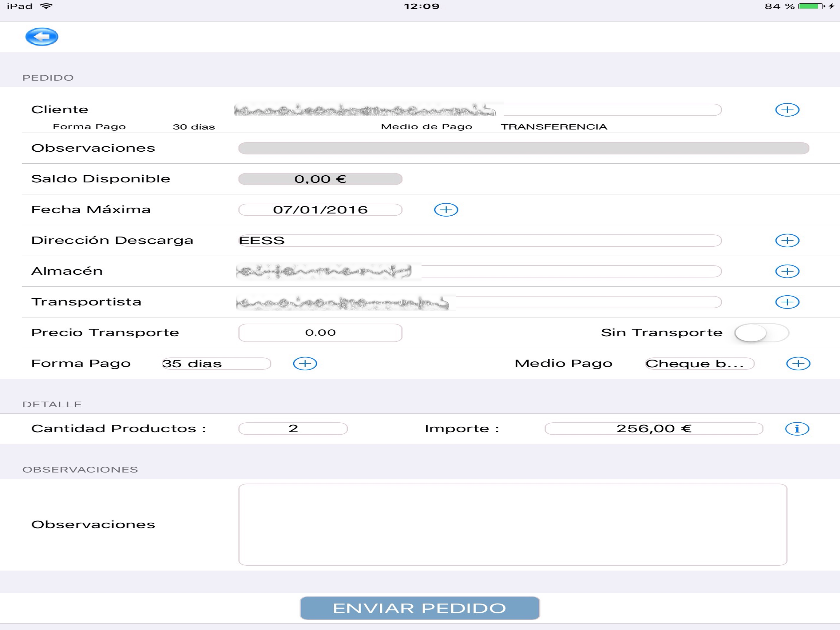Select the Fecha Máxima 07/01/2016 field

tap(320, 210)
